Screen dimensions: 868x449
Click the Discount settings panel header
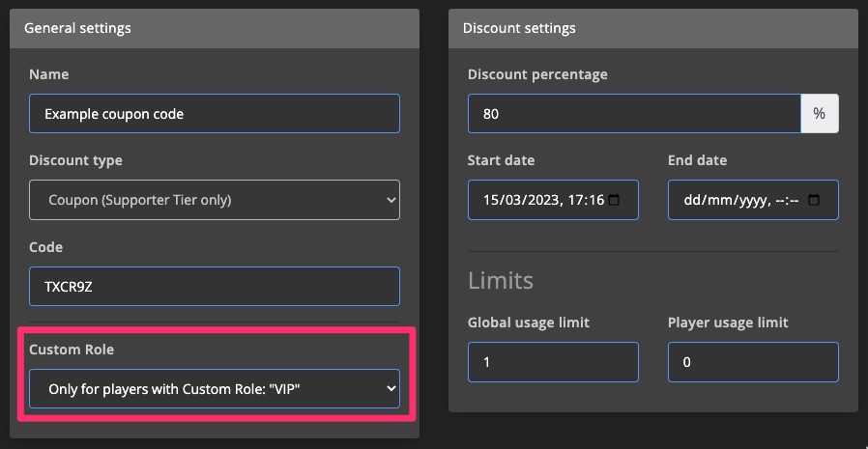pyautogui.click(x=653, y=28)
